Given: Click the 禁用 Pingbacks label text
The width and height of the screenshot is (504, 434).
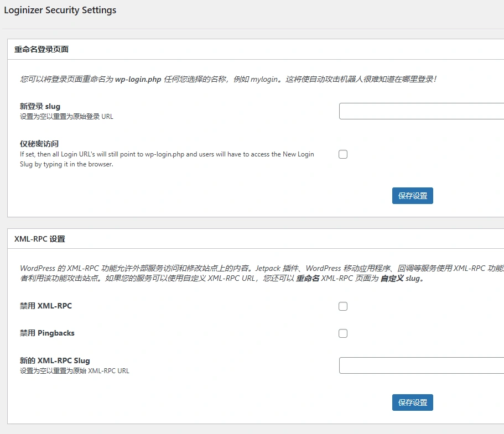Looking at the screenshot, I should [47, 333].
